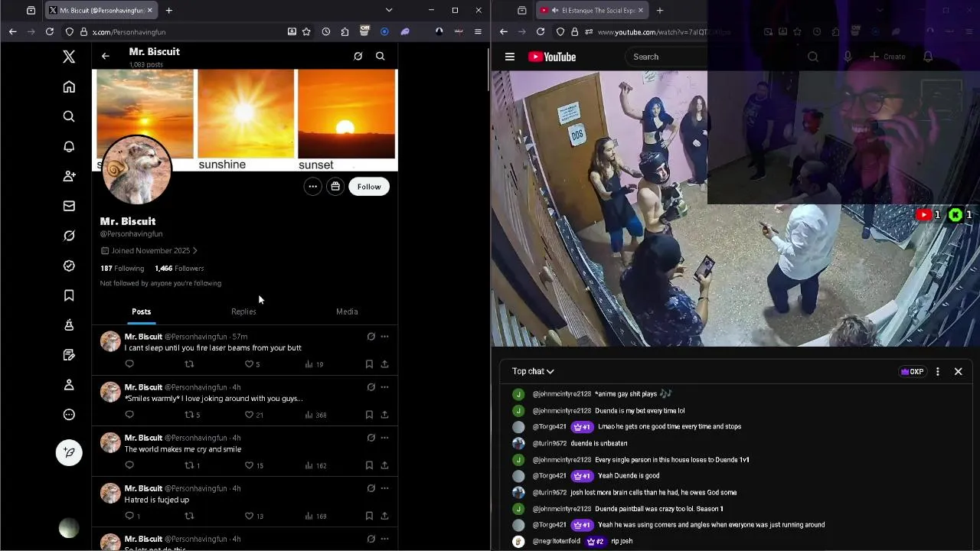Reload the x.com page
The height and width of the screenshot is (551, 980).
click(x=50, y=32)
